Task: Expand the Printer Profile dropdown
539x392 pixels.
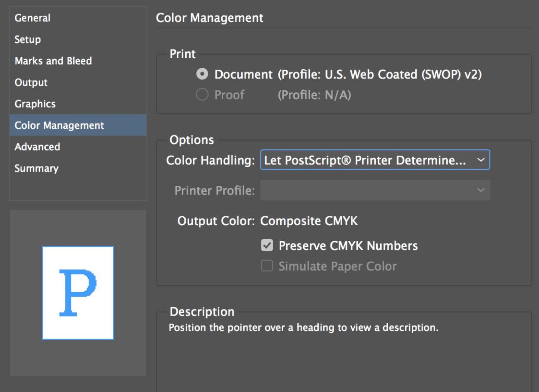Action: [375, 190]
